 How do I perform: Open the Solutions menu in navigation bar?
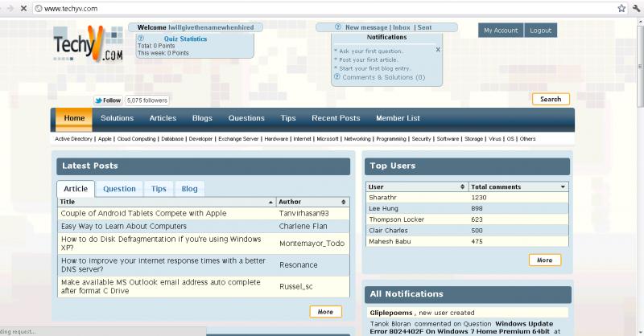click(x=117, y=118)
